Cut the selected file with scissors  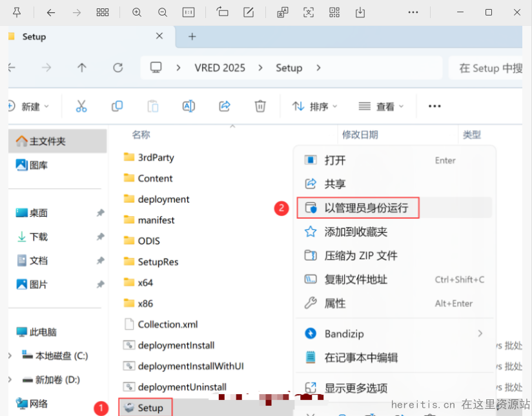[x=81, y=106]
